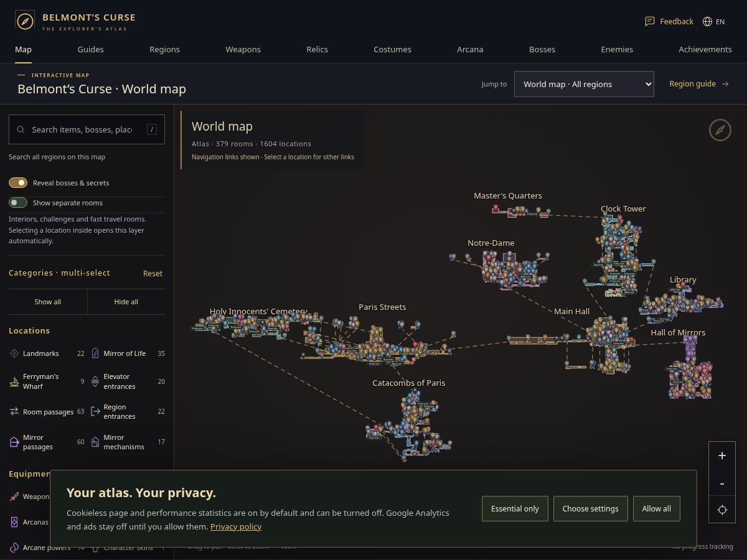Toggle Reveal bosses & secrets switch
747x560 pixels.
coord(18,183)
